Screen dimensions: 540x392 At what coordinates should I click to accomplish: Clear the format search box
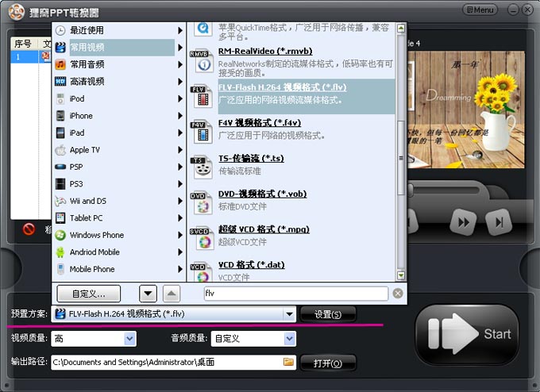398,294
